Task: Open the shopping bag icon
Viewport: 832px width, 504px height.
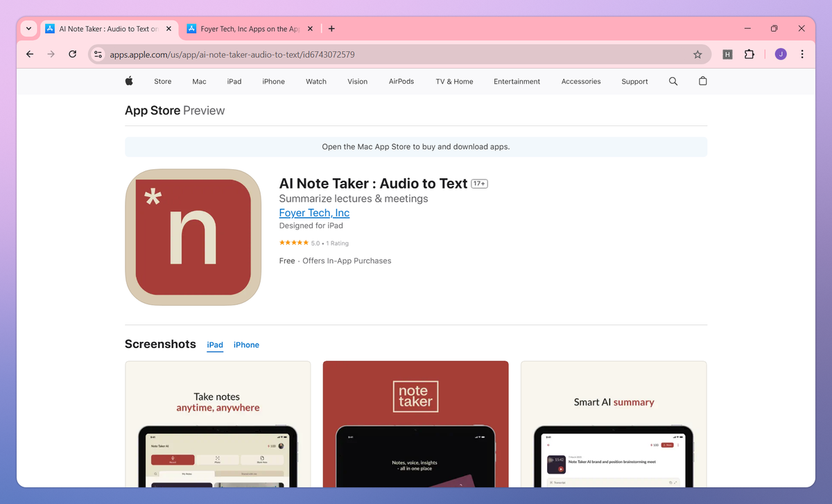Action: 703,81
